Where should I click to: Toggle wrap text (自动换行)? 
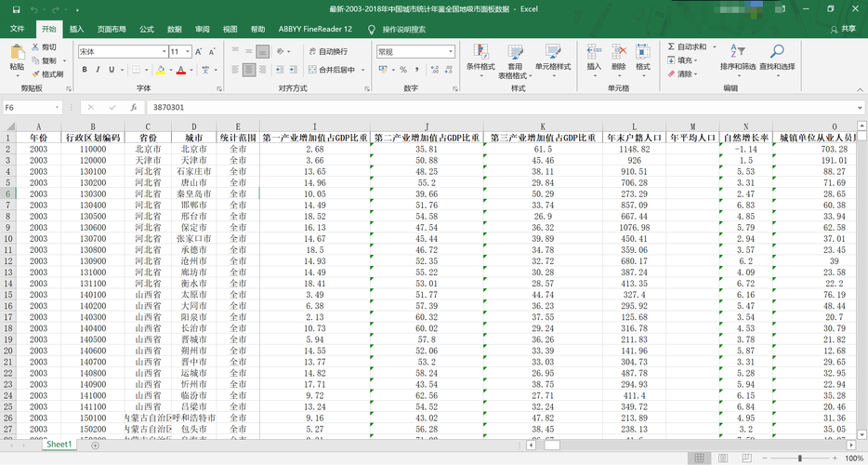point(328,51)
